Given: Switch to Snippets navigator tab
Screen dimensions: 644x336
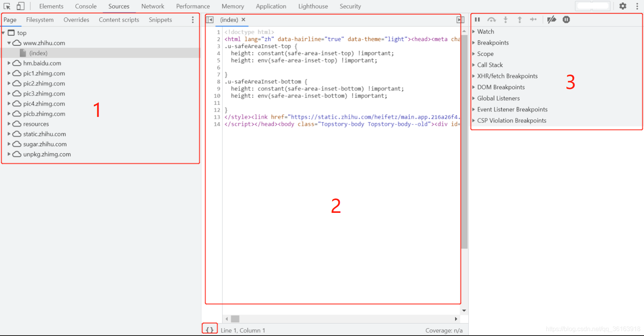Looking at the screenshot, I should [x=160, y=20].
